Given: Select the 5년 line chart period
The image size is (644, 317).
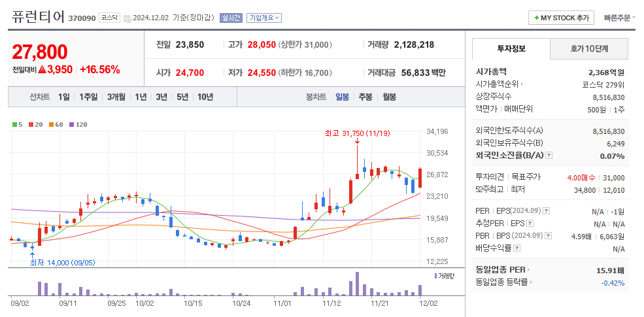Looking at the screenshot, I should click(x=183, y=97).
